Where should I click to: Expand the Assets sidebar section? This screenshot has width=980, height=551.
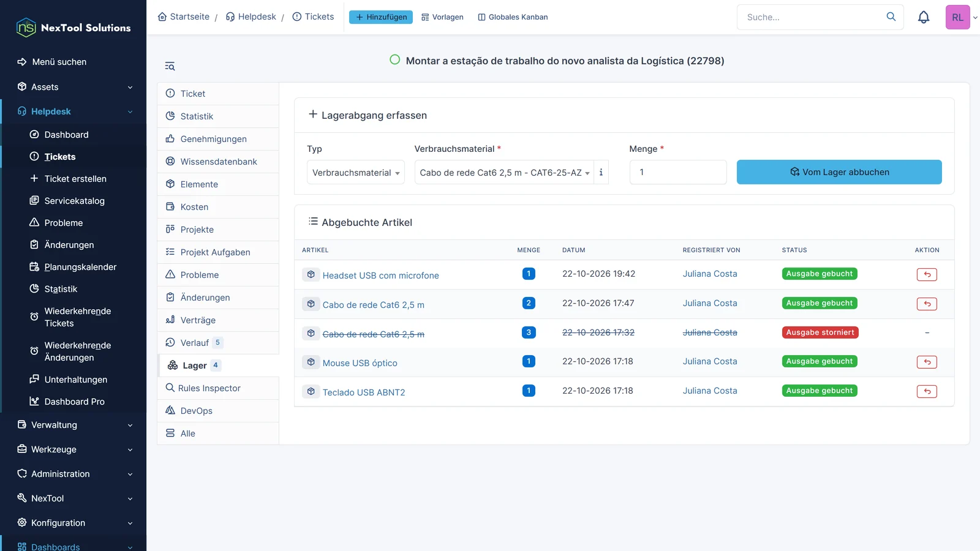(x=73, y=87)
